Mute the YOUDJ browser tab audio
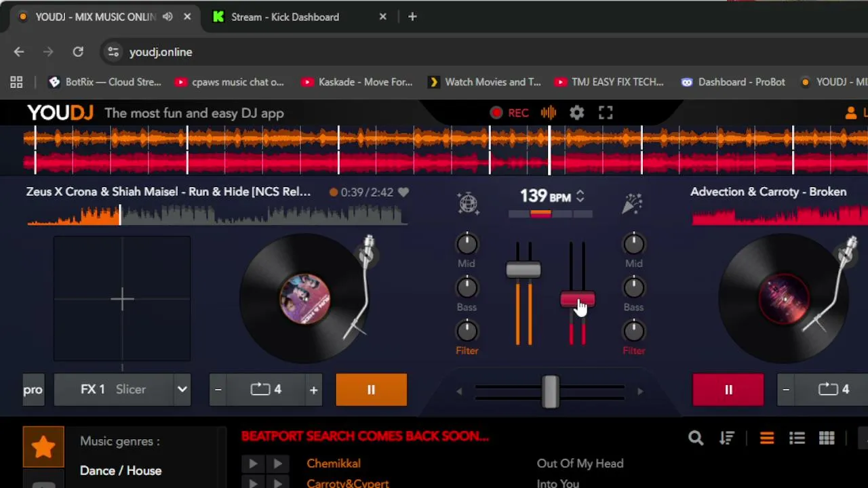868x488 pixels. [167, 17]
